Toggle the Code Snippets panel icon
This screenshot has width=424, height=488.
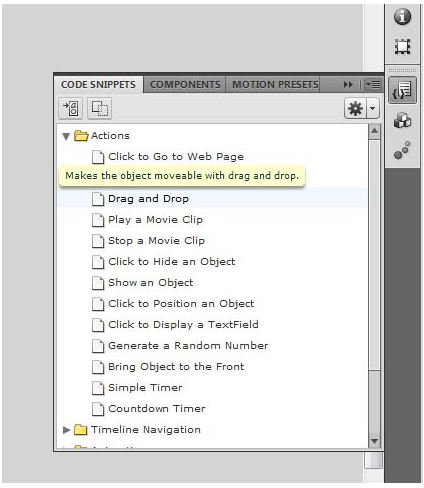pyautogui.click(x=402, y=90)
